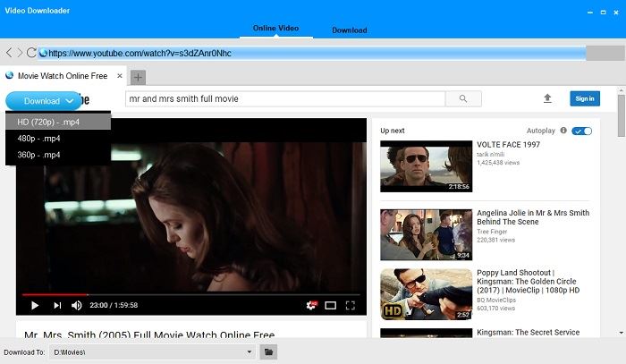Reload the page with the refresh icon

[x=32, y=54]
